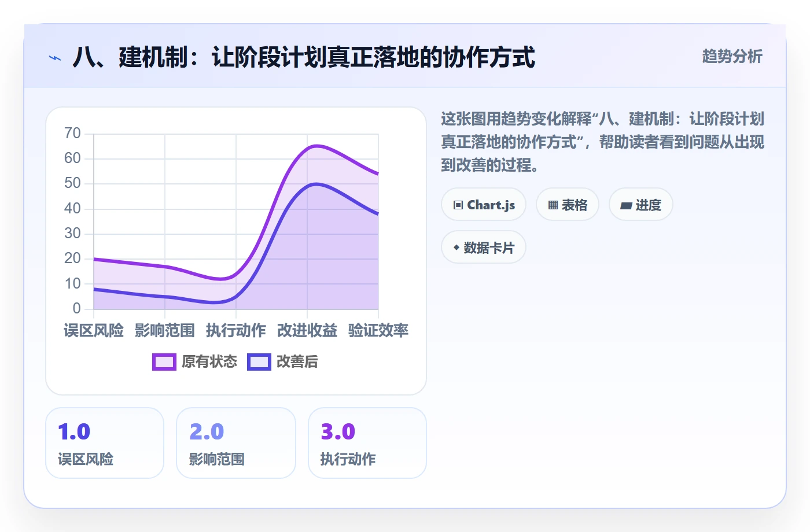Click the 30 y-axis value

(73, 234)
